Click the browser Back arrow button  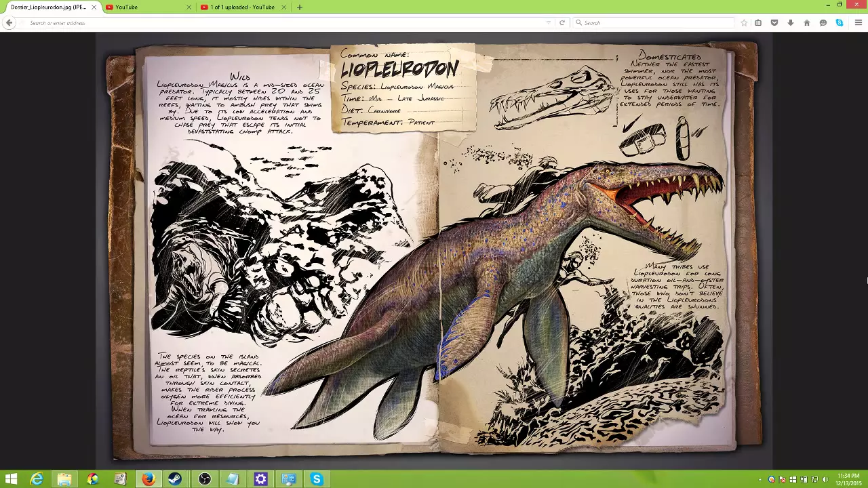point(9,22)
